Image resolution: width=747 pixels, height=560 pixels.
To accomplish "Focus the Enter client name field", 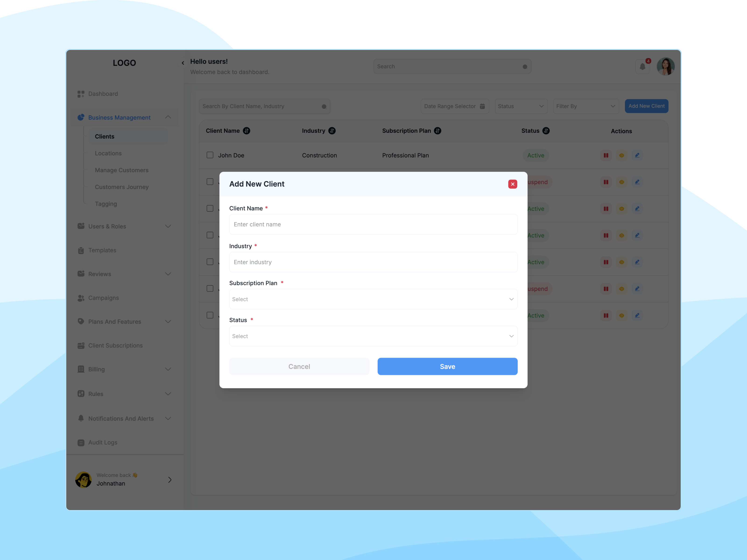I will pyautogui.click(x=373, y=224).
